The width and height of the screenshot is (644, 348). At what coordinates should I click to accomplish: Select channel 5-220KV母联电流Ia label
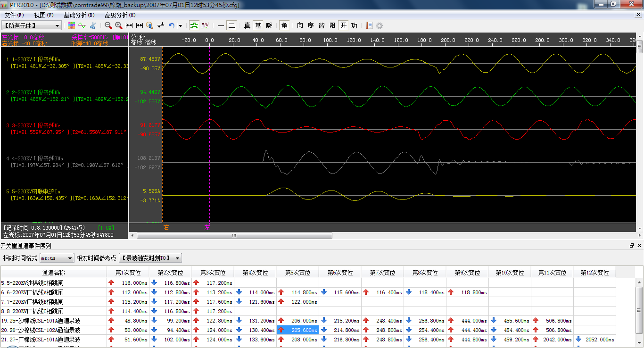33,192
